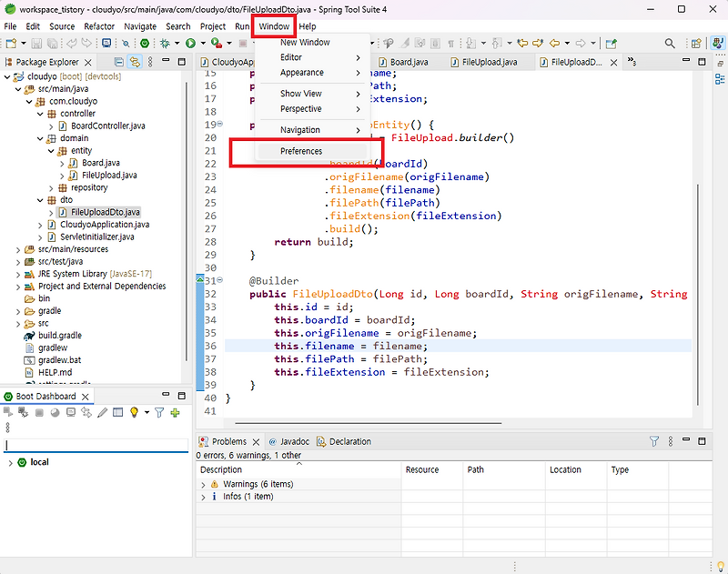728x574 pixels.
Task: Click the Problems view filter icon
Action: click(653, 441)
